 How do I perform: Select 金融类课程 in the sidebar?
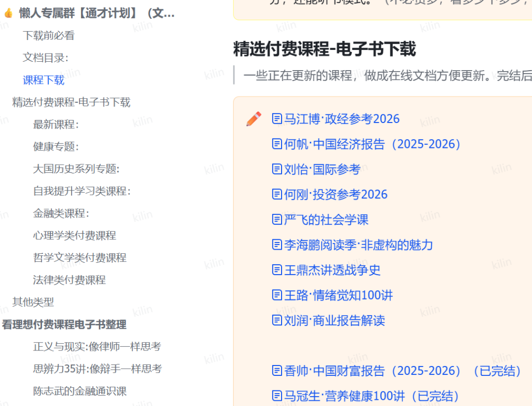coord(60,213)
